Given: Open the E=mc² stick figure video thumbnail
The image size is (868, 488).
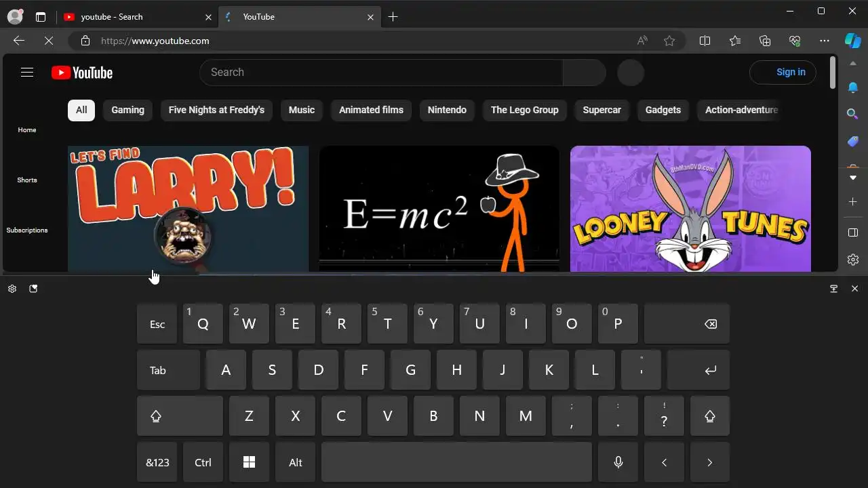Looking at the screenshot, I should pyautogui.click(x=439, y=209).
